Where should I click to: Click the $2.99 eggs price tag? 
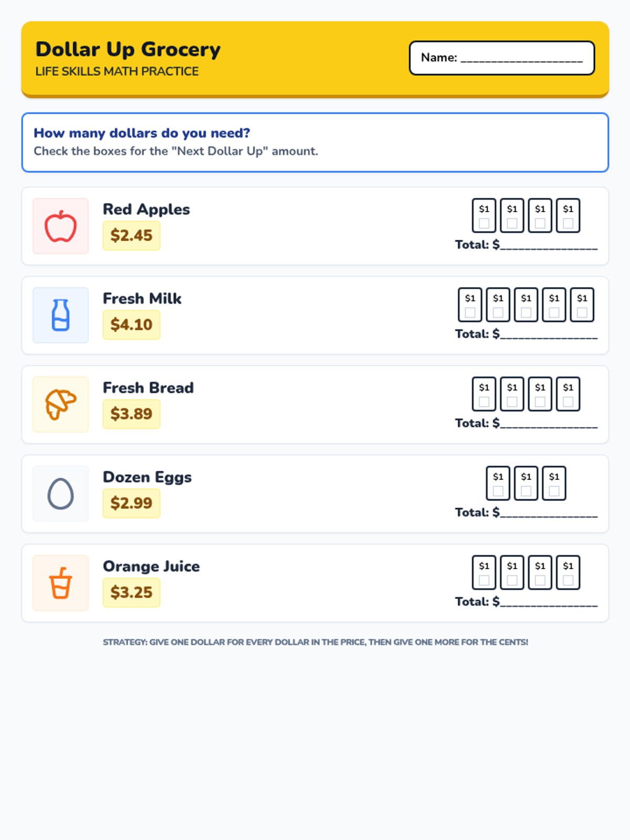131,503
